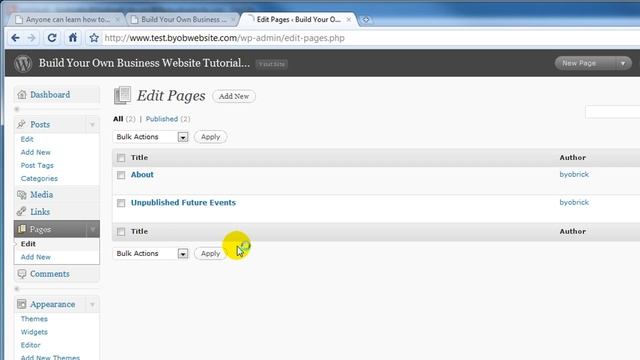Click the Pages icon in the sidebar

click(x=22, y=229)
